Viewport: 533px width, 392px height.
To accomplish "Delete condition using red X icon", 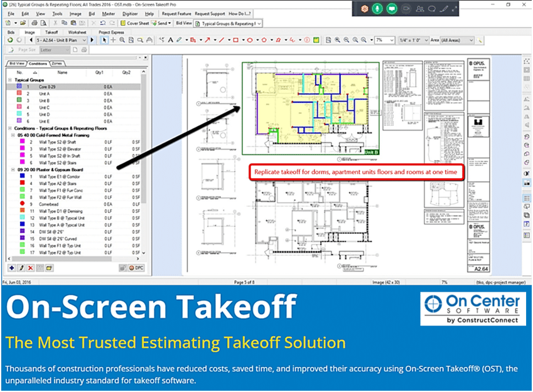I will click(x=30, y=268).
